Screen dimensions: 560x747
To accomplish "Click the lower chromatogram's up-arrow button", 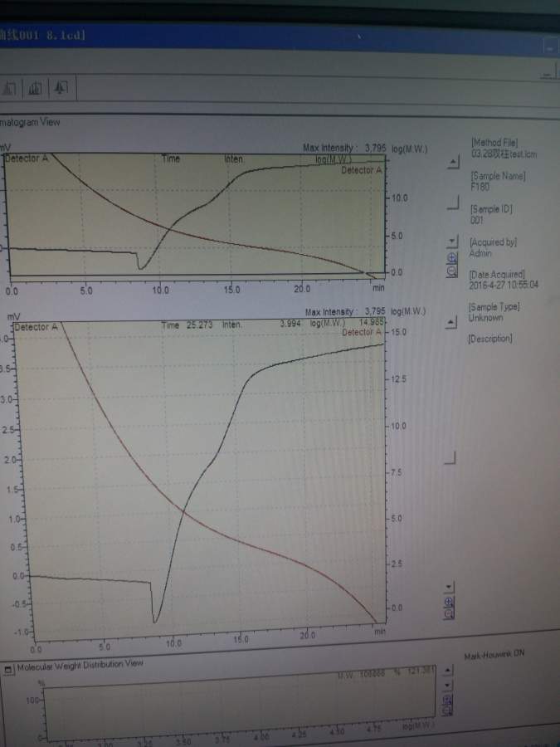I will coord(450,323).
